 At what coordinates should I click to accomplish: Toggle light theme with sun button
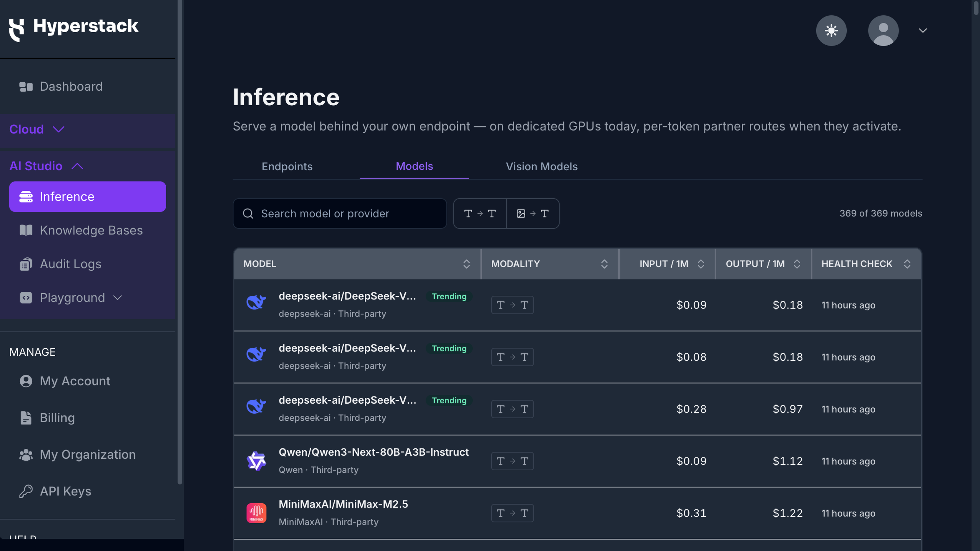click(x=831, y=30)
